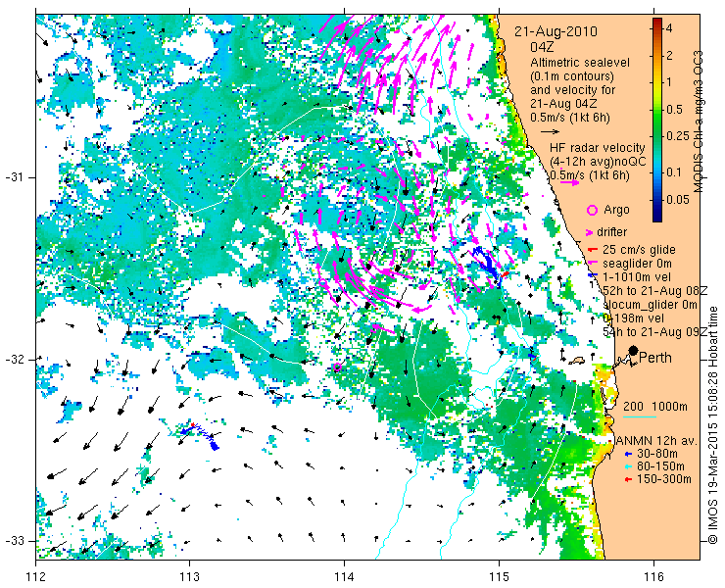The image size is (725, 588).
Task: Click the '0-198m vel' label
Action: (634, 318)
